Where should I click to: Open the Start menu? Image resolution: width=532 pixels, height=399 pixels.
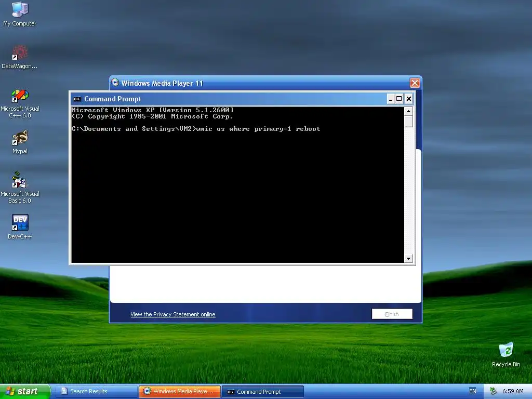[x=25, y=391]
